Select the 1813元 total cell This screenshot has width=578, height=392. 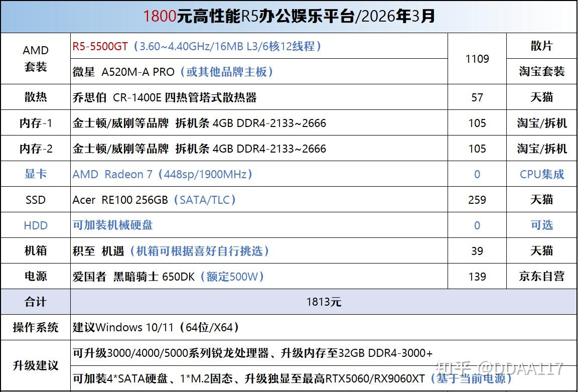[x=323, y=302]
